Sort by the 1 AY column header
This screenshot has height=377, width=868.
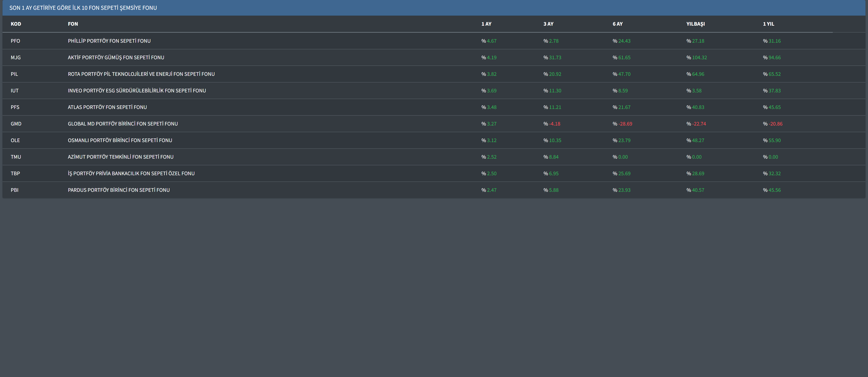(x=486, y=24)
